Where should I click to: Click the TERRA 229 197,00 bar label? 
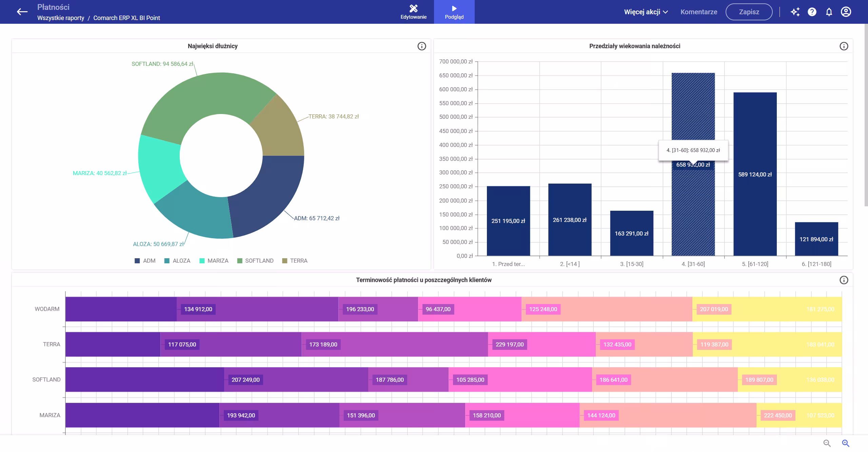tap(510, 344)
